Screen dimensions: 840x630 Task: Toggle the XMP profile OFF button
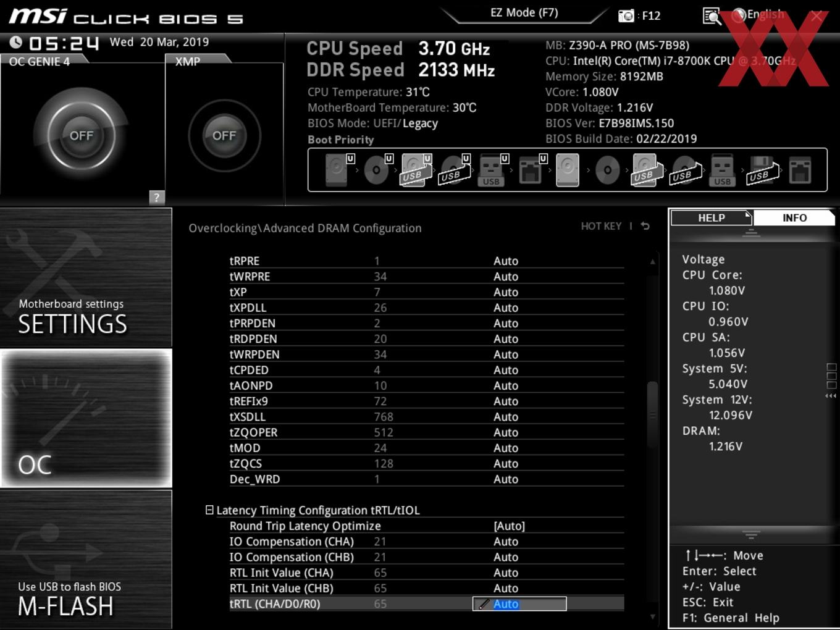click(224, 135)
